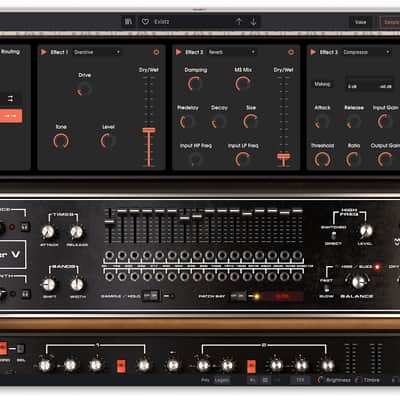400x400 pixels.
Task: Favorite the current preset with the heart icon
Action: coord(145,22)
